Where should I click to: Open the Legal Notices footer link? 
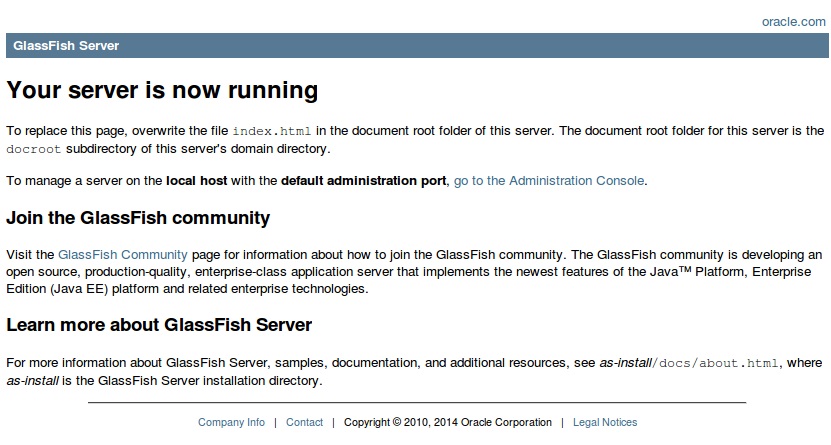click(x=605, y=422)
